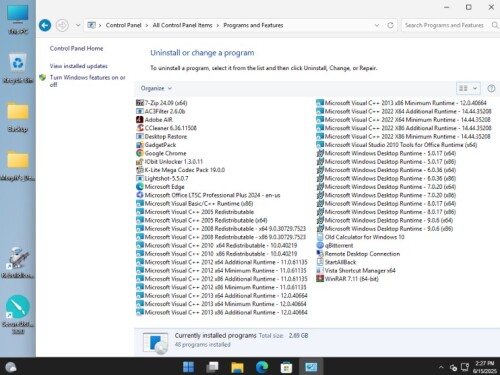Screen dimensions: 500x375
Task: Refresh the Programs and Features window
Action: click(x=390, y=25)
